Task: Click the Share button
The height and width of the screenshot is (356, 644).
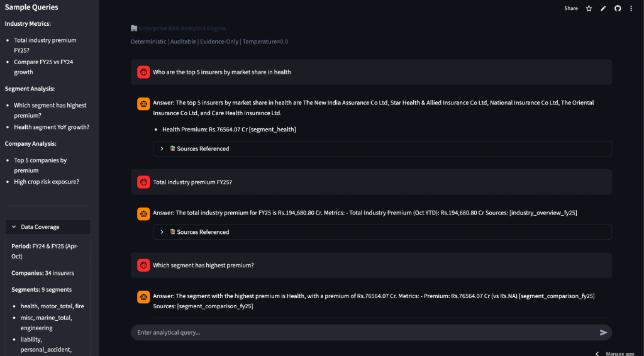Action: 571,8
